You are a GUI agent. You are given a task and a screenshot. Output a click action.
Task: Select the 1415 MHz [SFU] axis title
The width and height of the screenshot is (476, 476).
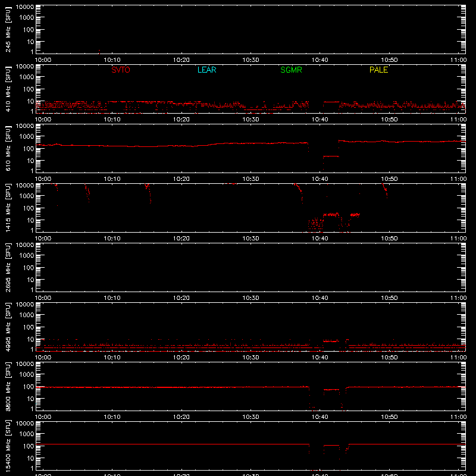[x=8, y=208]
